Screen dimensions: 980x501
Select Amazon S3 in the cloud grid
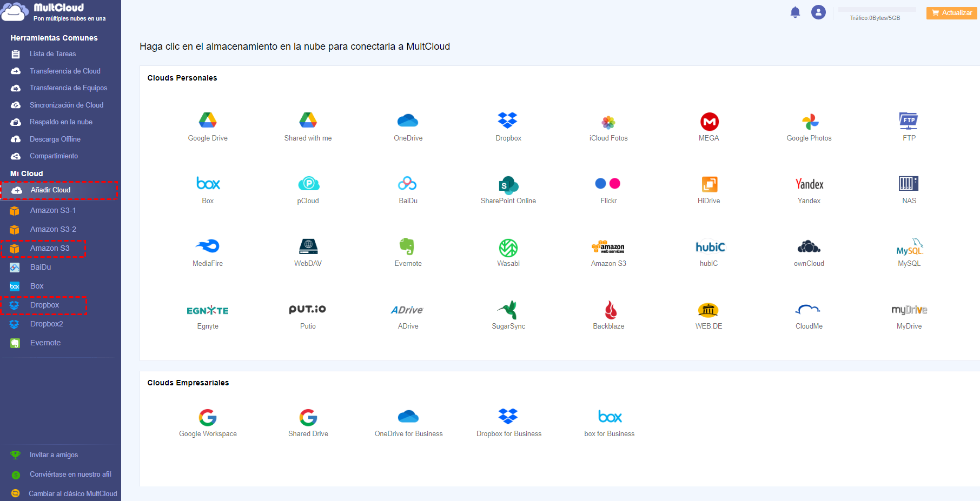pyautogui.click(x=608, y=252)
